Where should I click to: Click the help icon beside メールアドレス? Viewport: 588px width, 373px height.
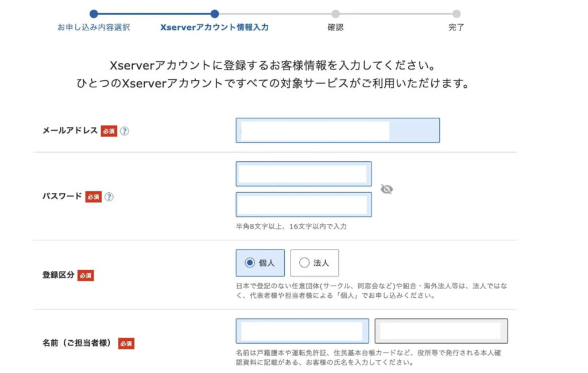pos(125,131)
